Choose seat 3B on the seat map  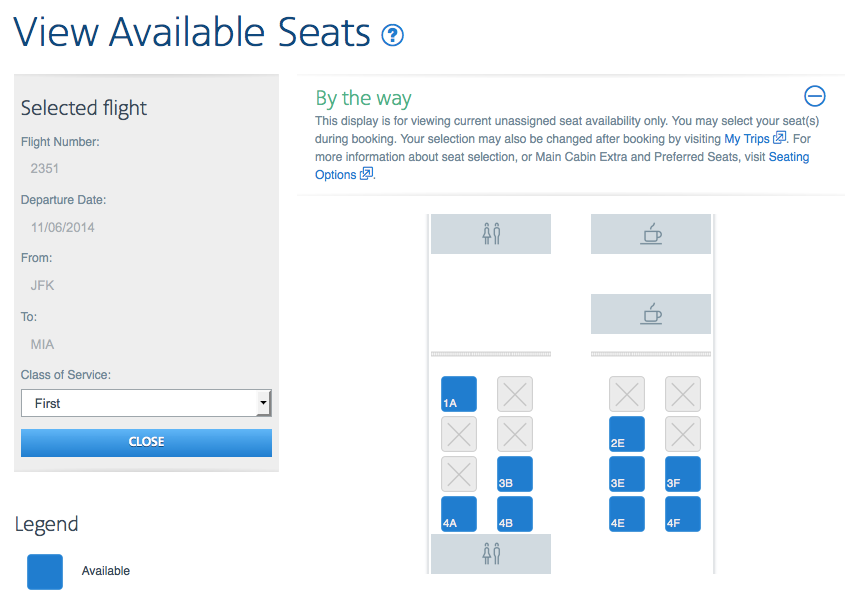[514, 474]
